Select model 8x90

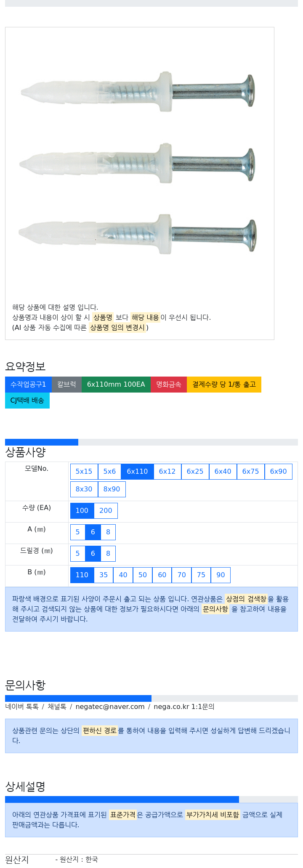[112, 489]
